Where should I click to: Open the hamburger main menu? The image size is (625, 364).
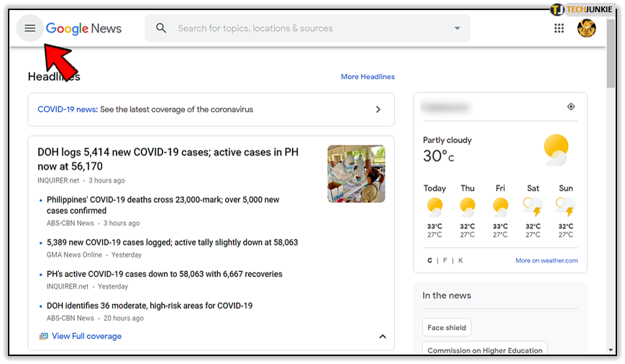30,28
